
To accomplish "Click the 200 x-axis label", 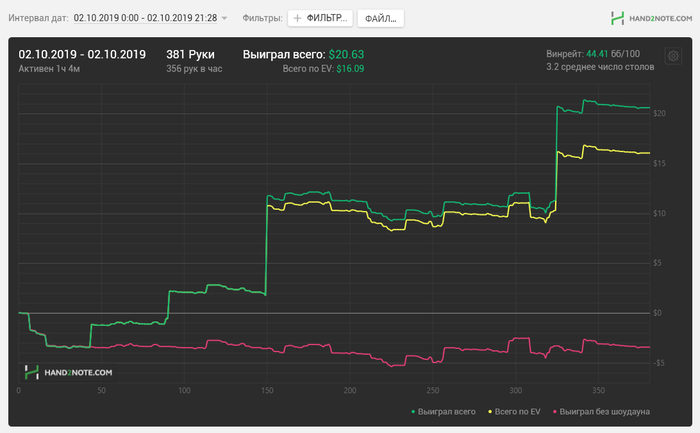I will [350, 391].
